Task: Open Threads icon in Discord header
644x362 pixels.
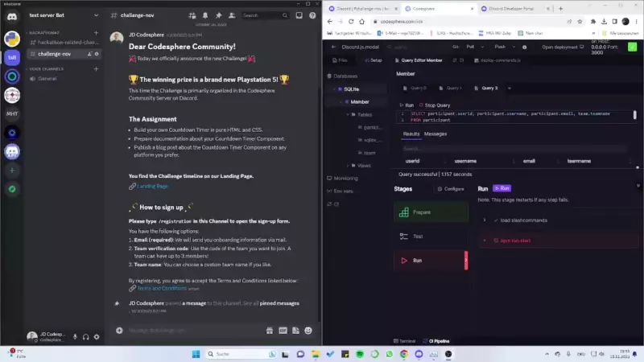Action: pyautogui.click(x=192, y=15)
